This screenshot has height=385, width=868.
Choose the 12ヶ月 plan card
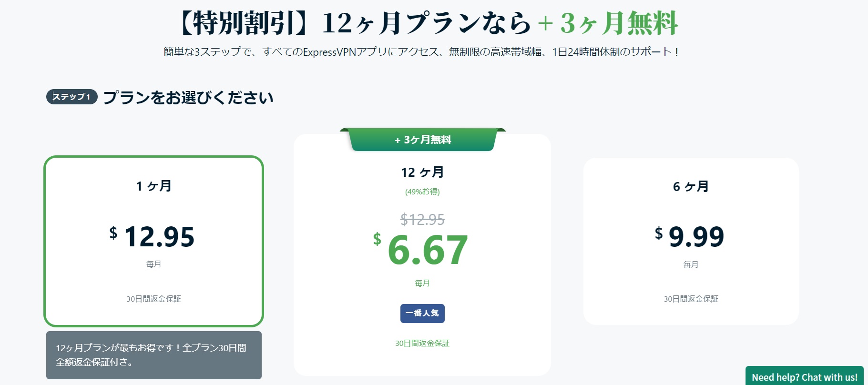tap(422, 255)
